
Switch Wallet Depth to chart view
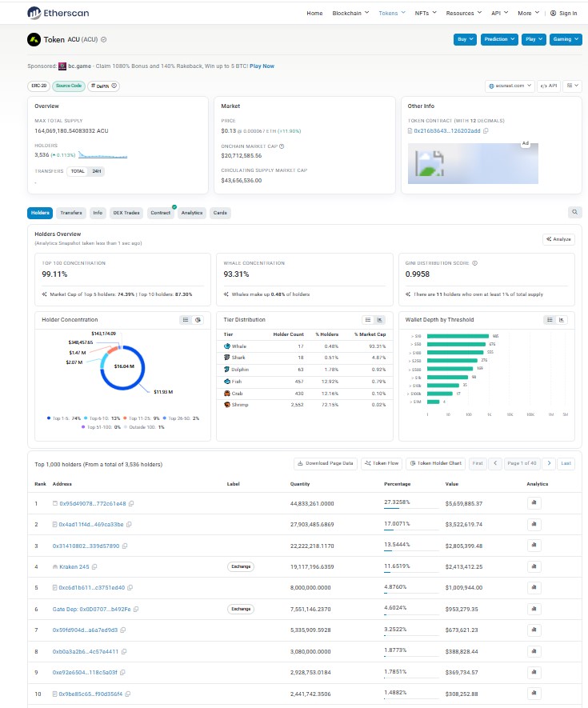click(562, 320)
